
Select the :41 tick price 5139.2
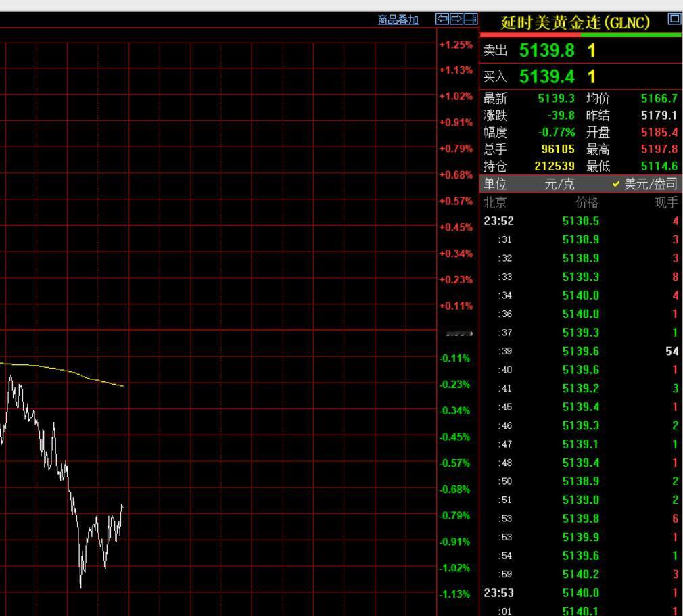581,389
